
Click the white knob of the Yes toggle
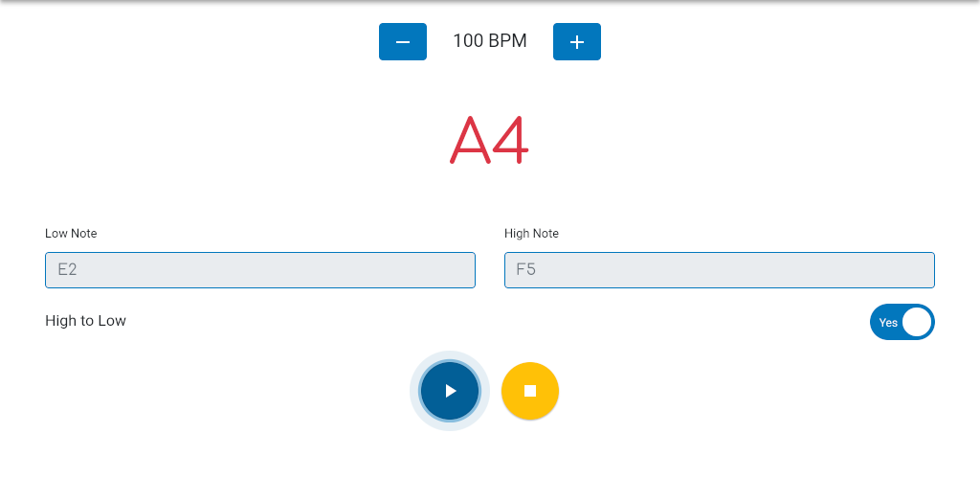[917, 322]
